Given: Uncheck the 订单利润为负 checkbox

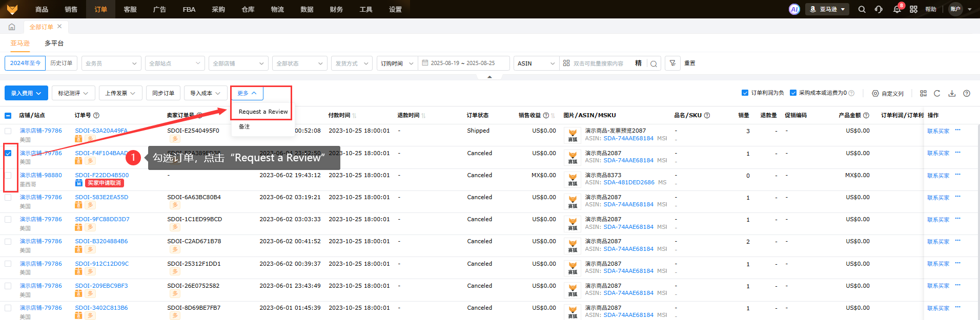Looking at the screenshot, I should 745,93.
